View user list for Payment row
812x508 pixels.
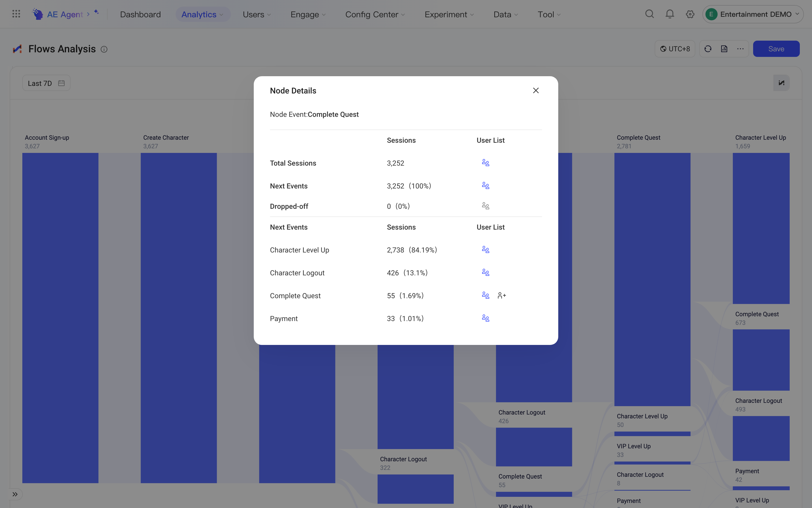(485, 318)
